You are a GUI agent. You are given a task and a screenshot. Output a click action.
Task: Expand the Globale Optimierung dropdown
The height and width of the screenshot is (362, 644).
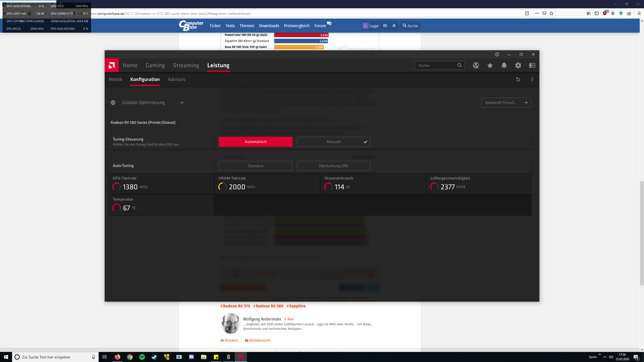[x=182, y=103]
